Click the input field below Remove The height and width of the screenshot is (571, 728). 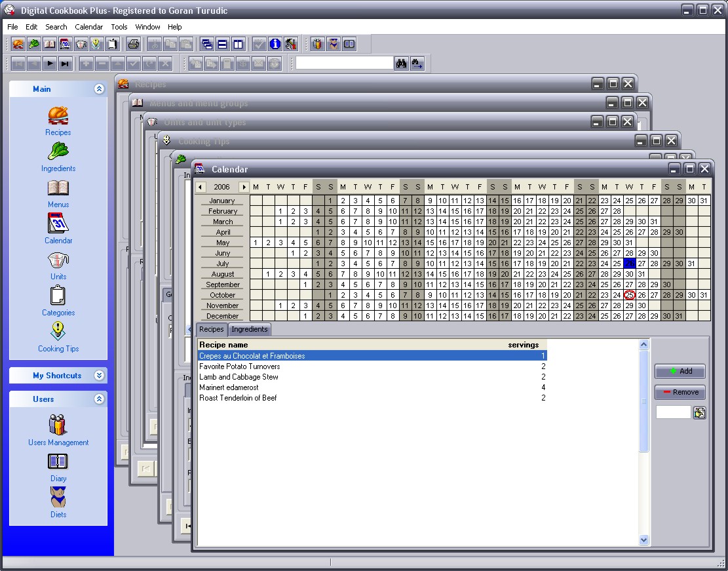coord(673,412)
